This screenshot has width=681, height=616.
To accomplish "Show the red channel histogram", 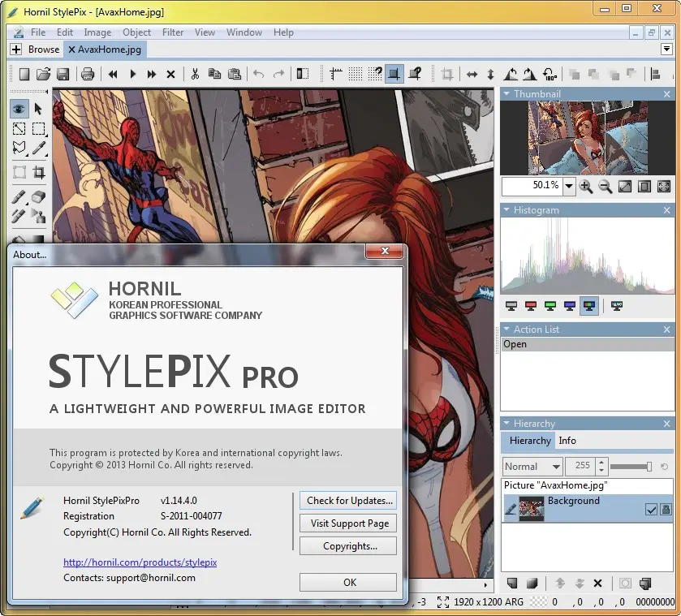I will pos(531,306).
